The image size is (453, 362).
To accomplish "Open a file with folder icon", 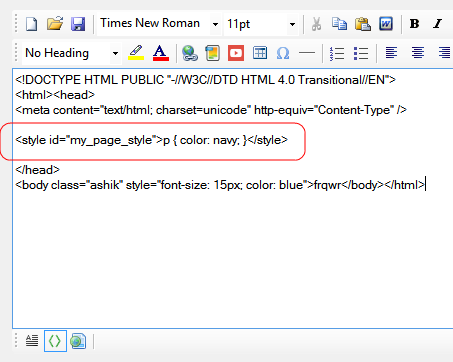I will pos(55,24).
